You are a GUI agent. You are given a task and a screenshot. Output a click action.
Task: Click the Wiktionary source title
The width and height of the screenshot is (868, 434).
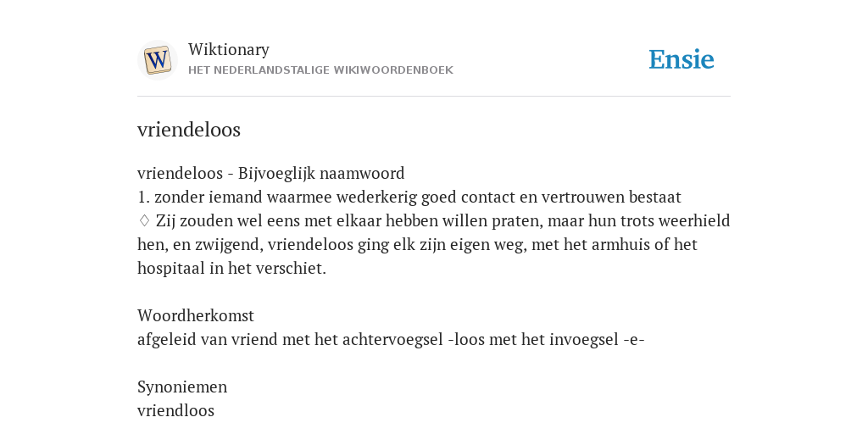tap(229, 49)
